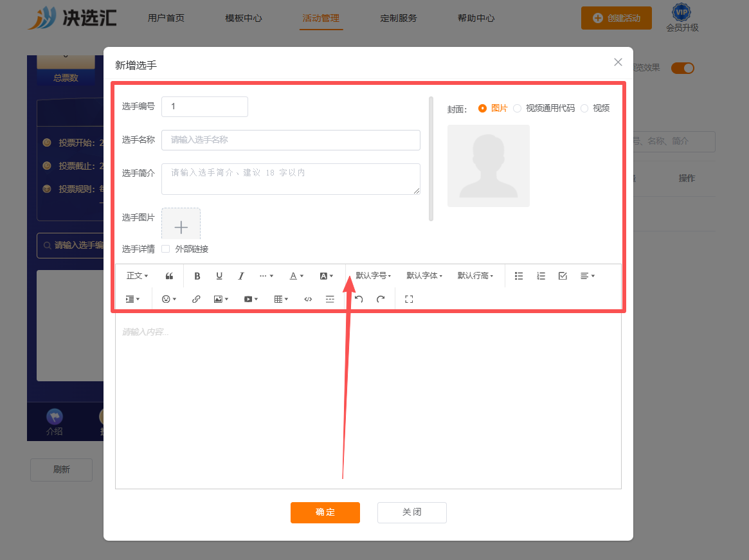
Task: Confirm with the 确定 button
Action: click(x=325, y=512)
